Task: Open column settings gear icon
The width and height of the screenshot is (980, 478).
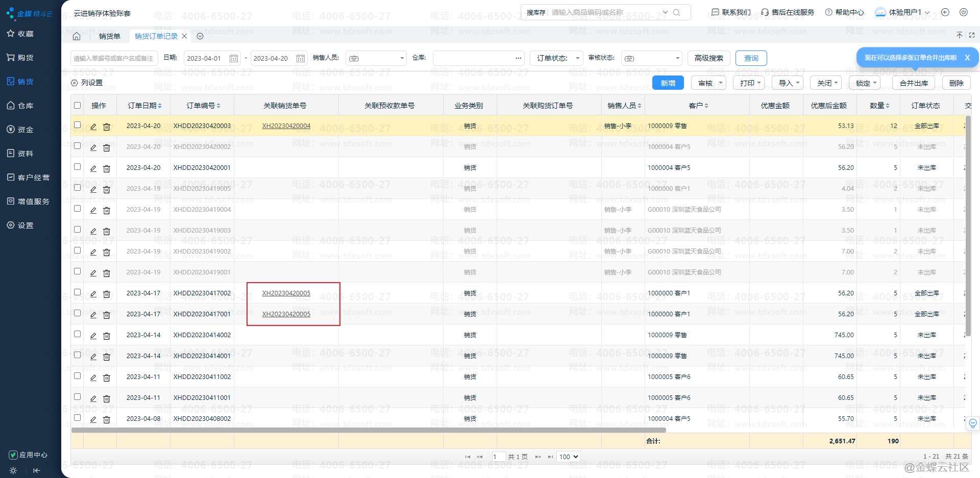Action: [75, 83]
